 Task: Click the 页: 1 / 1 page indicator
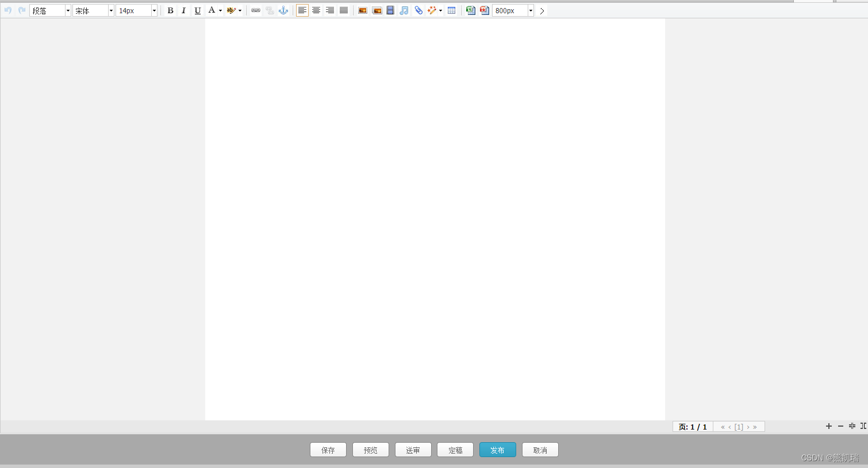pyautogui.click(x=693, y=427)
